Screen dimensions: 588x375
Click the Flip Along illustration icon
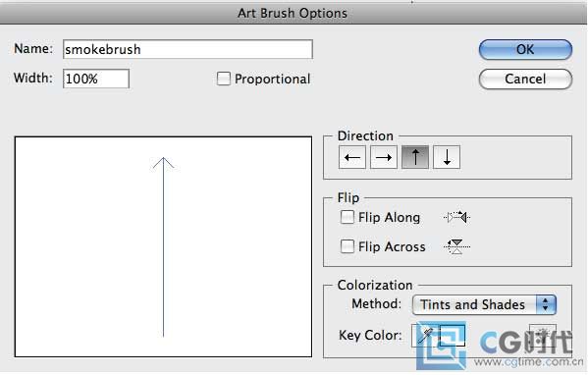[456, 217]
